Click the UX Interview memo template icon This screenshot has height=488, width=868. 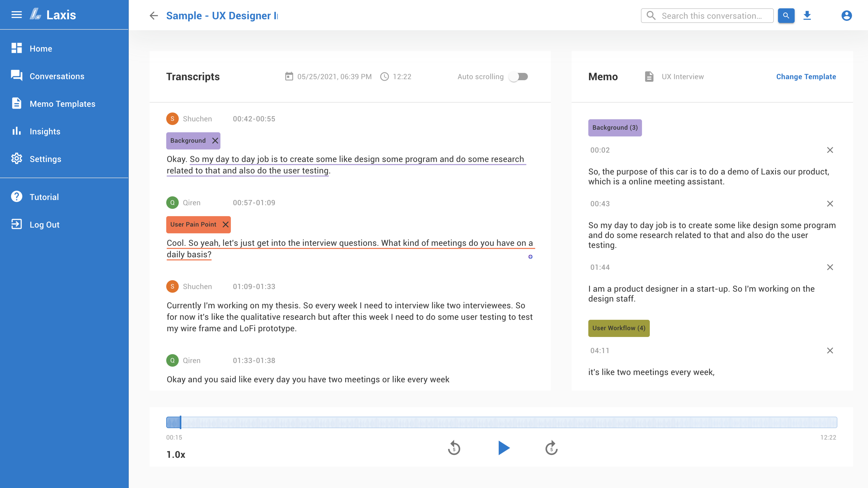649,76
